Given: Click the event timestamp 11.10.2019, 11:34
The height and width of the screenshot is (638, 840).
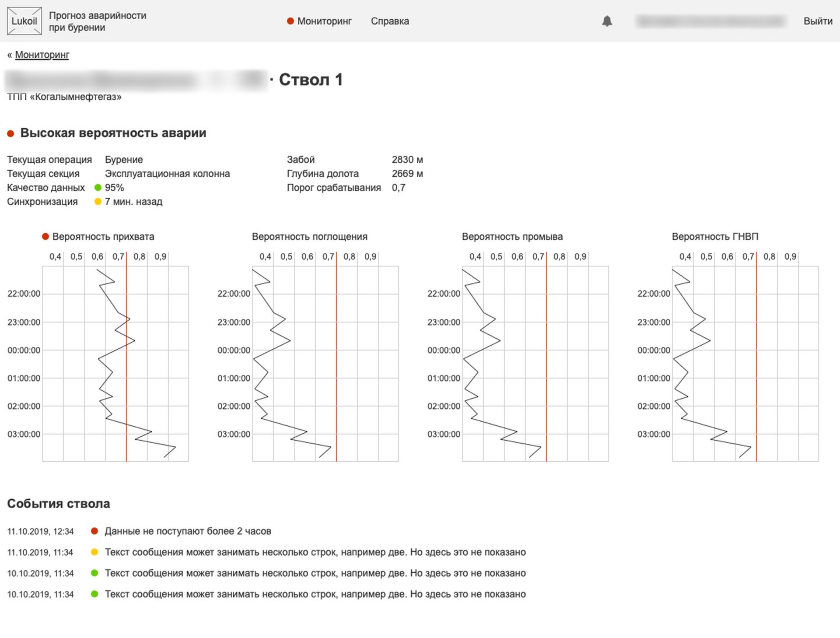Looking at the screenshot, I should (x=40, y=552).
